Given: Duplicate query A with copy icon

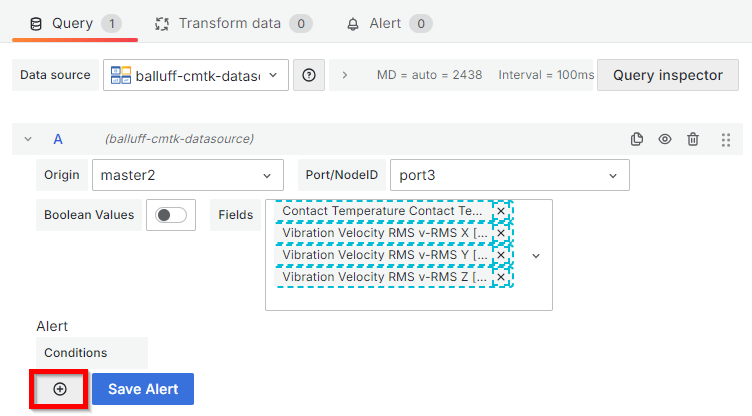Looking at the screenshot, I should 637,140.
